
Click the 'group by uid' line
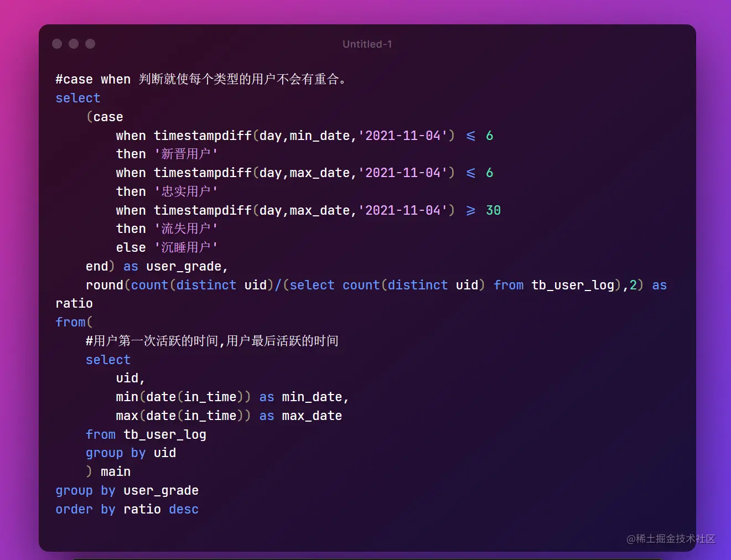(x=131, y=453)
